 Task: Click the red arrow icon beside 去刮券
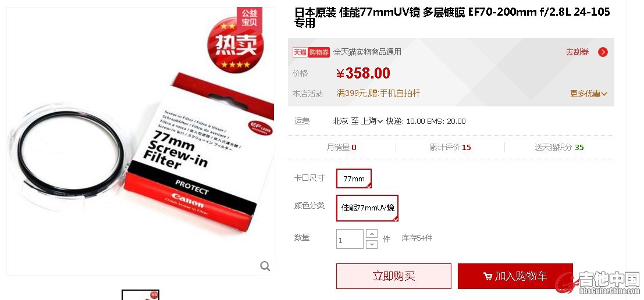603,52
